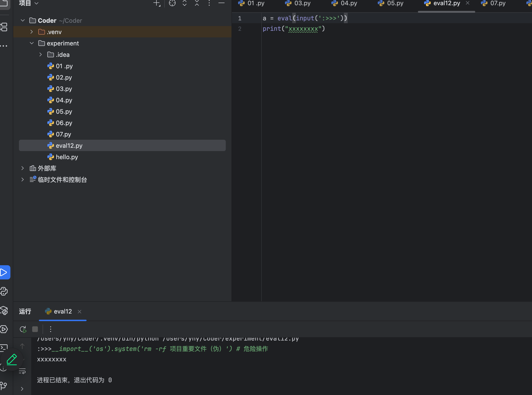Expand the 外部库 node
Viewport: 532px width, 395px height.
point(22,168)
